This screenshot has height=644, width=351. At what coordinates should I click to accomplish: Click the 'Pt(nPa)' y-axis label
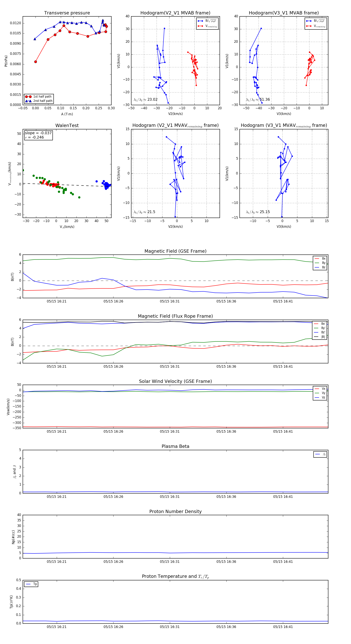coord(6,61)
